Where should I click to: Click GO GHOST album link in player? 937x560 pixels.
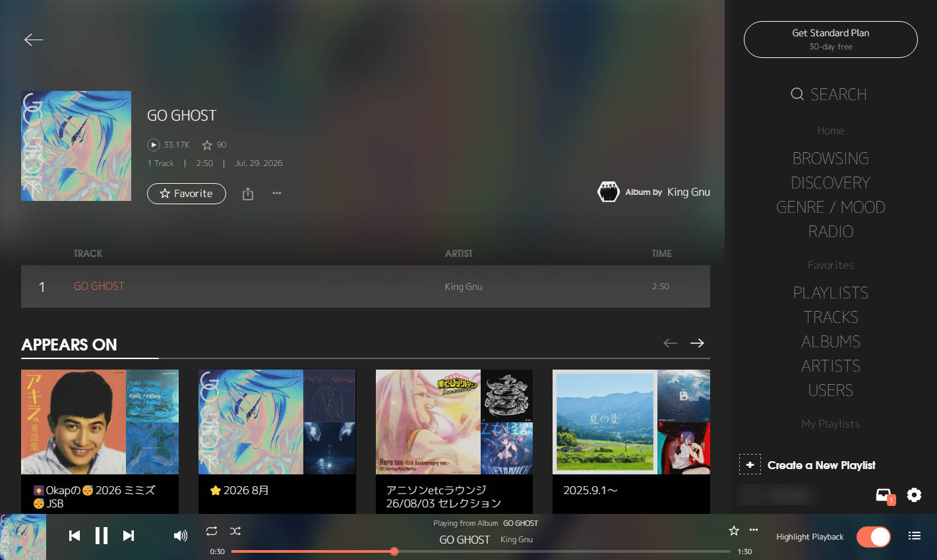520,523
